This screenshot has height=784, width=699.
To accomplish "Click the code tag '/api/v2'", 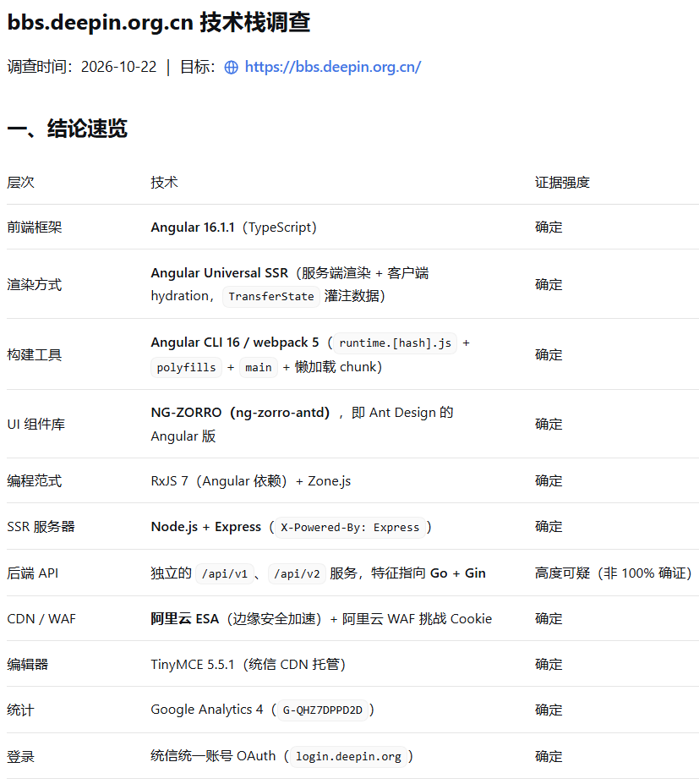I will pyautogui.click(x=297, y=574).
